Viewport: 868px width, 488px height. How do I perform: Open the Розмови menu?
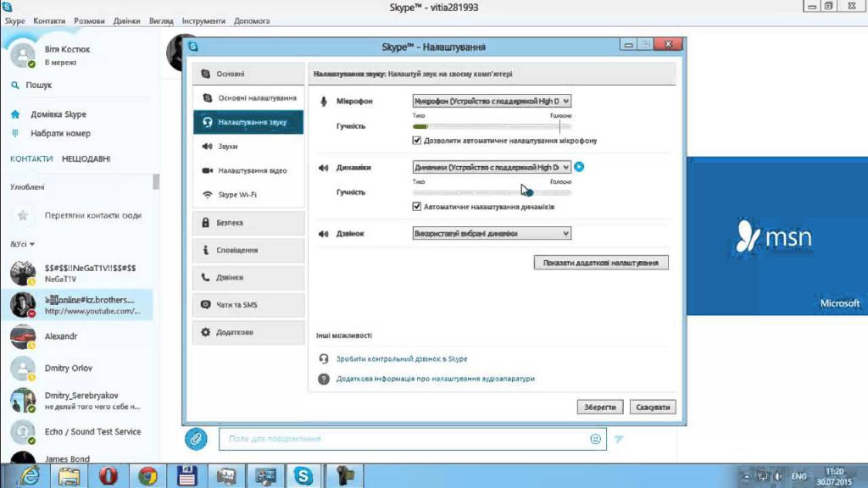tap(89, 21)
